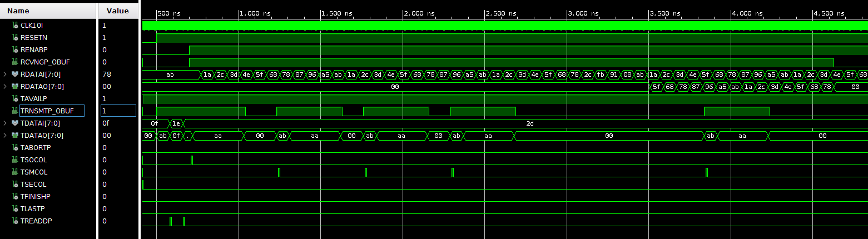Click the 2,000 ns time ruler mark

click(419, 13)
